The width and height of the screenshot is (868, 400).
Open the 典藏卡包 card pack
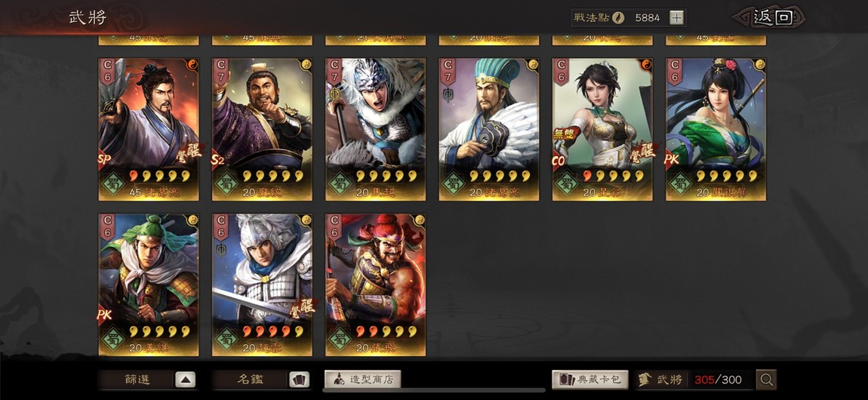590,380
